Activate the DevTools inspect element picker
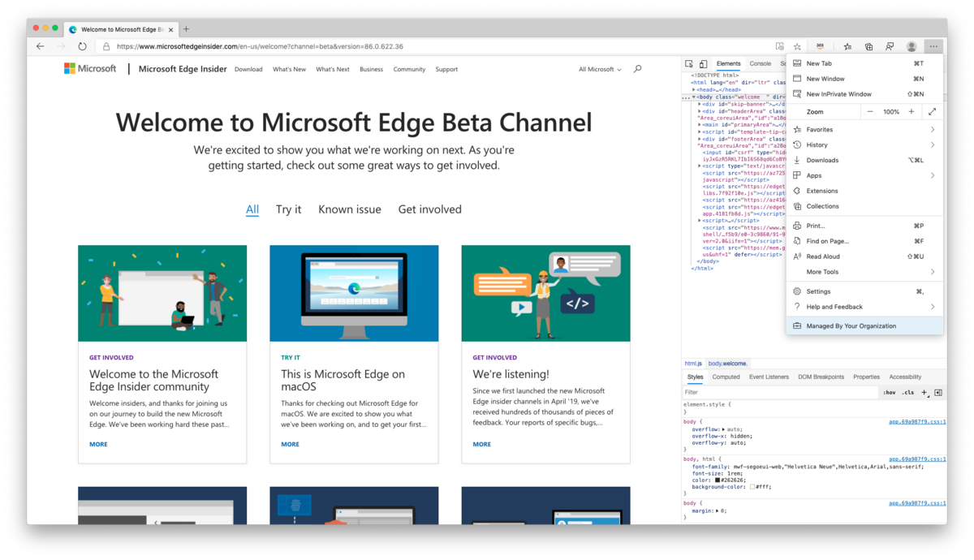Image resolution: width=974 pixels, height=560 pixels. 689,63
